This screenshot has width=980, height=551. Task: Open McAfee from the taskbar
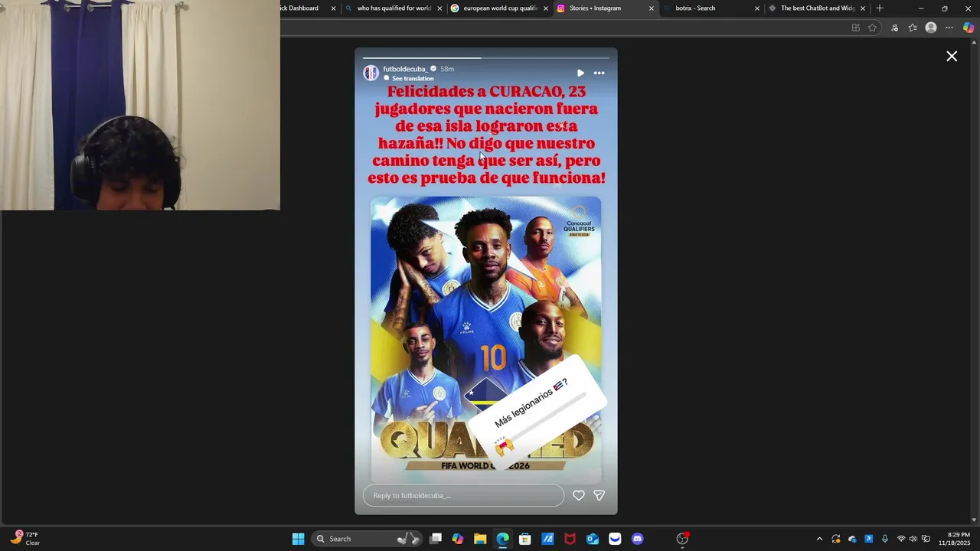pyautogui.click(x=570, y=539)
